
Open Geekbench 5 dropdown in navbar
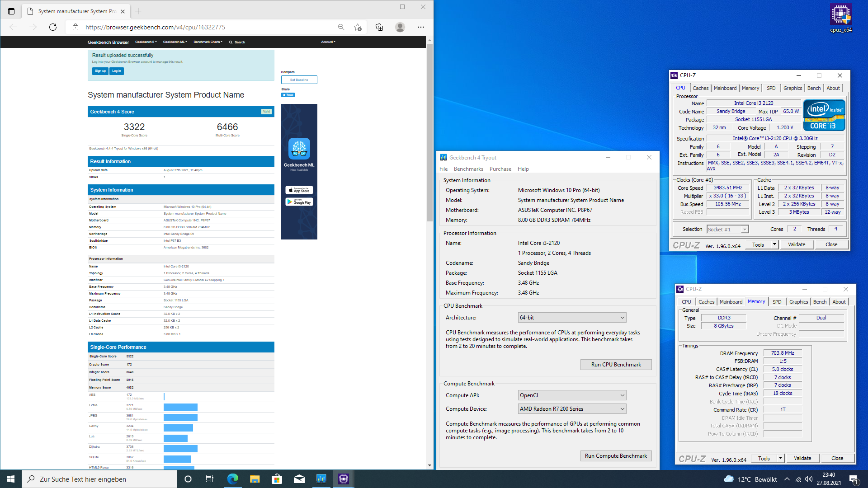pos(146,42)
